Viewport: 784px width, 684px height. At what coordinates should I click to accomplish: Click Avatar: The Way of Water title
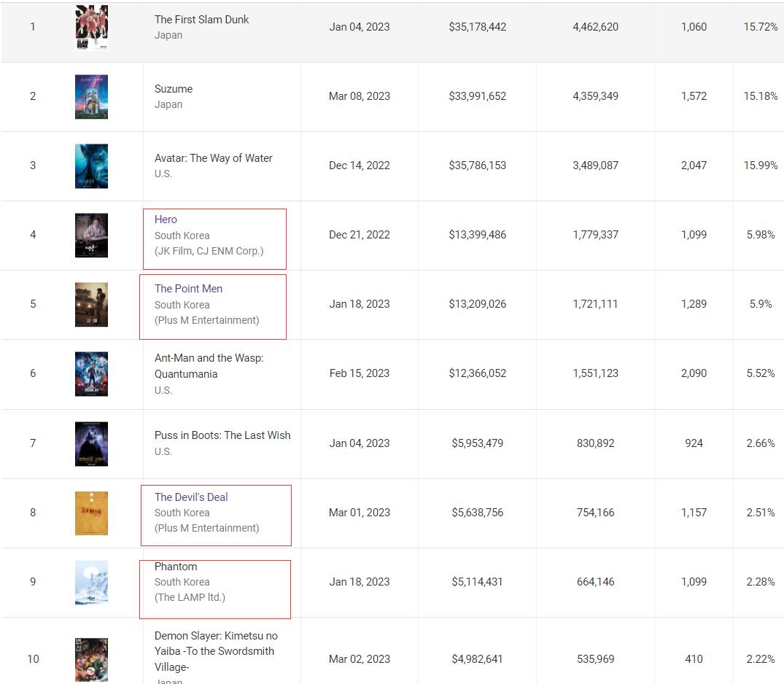[214, 158]
